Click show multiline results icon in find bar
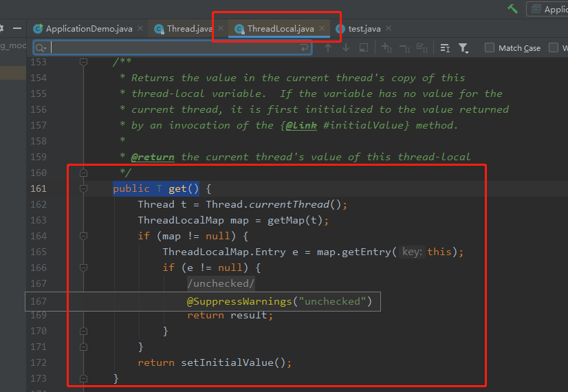Screen dimensions: 568x392 [x=445, y=48]
